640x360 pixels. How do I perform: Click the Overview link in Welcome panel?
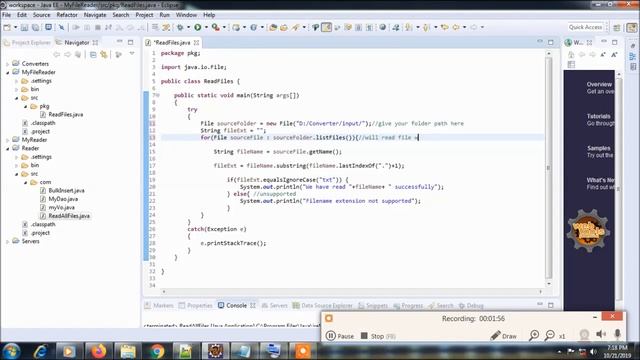tap(599, 84)
